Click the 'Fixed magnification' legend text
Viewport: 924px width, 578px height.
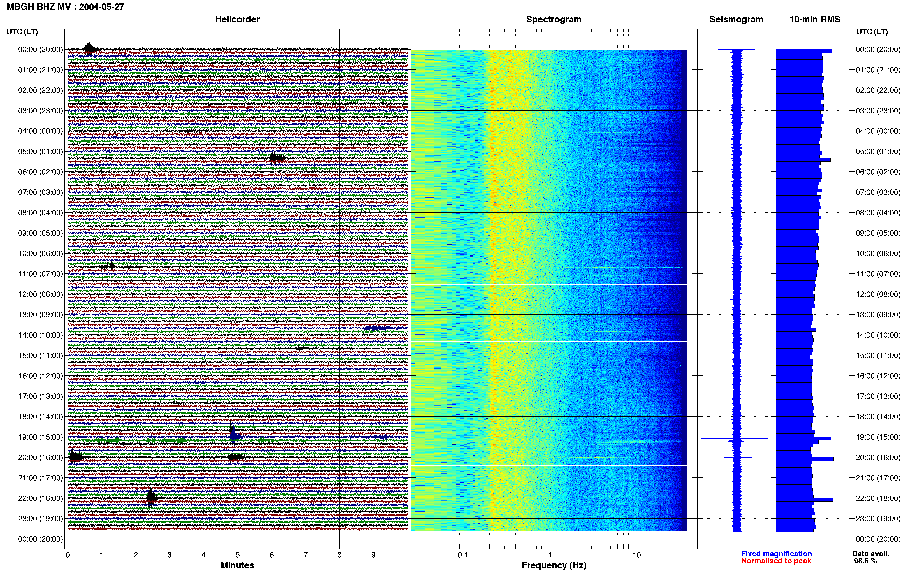coord(776,554)
